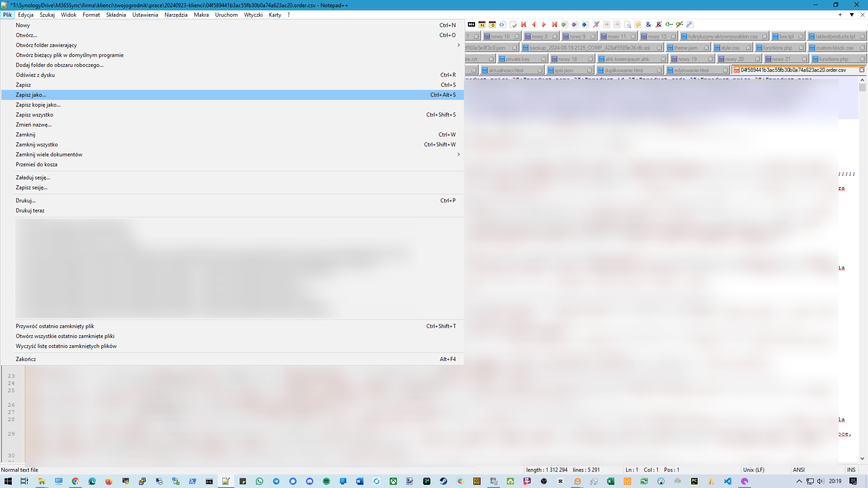Image resolution: width=868 pixels, height=488 pixels.
Task: Click the green HTML comment icon
Action: pyautogui.click(x=669, y=24)
